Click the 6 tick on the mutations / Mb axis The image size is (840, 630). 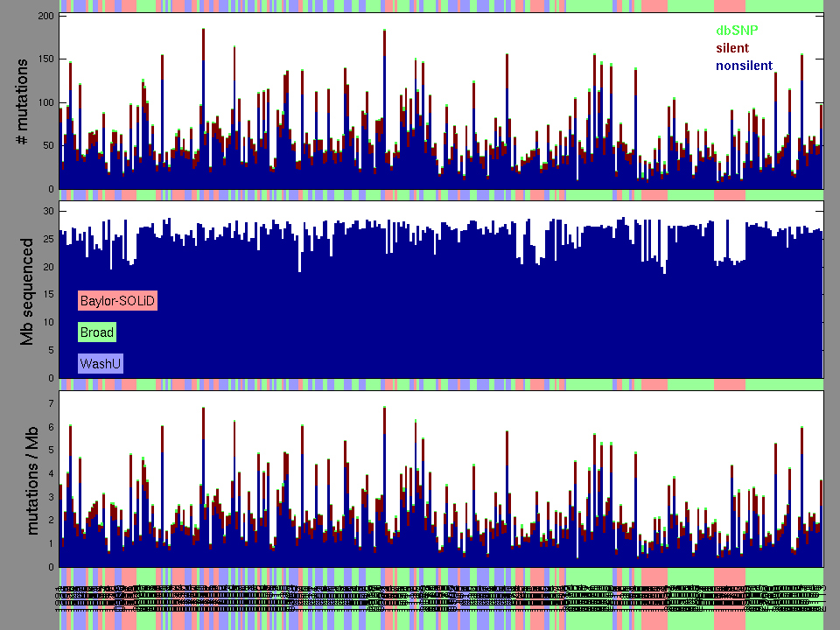52,427
